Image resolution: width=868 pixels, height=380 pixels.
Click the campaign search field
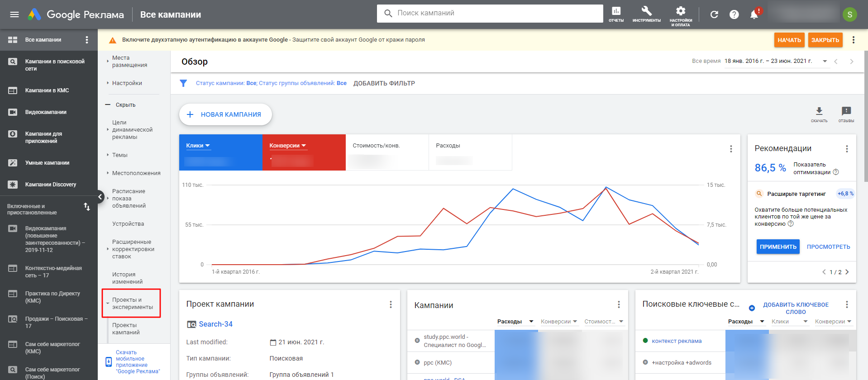490,13
